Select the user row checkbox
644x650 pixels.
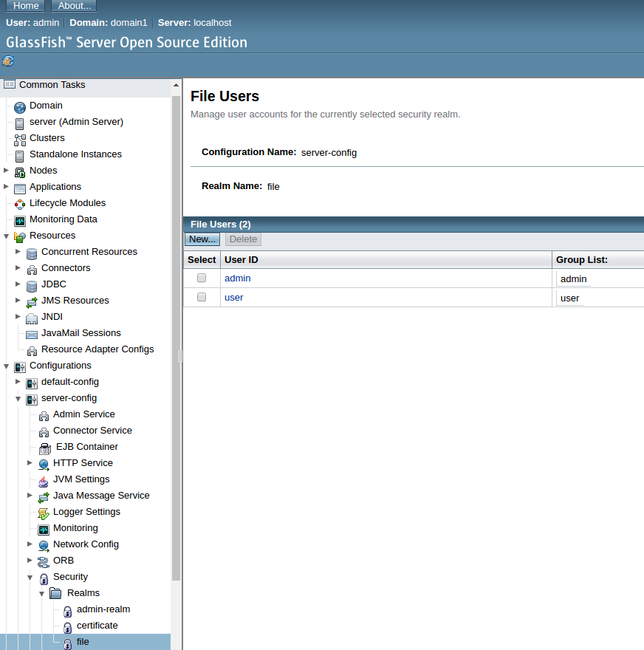tap(202, 297)
